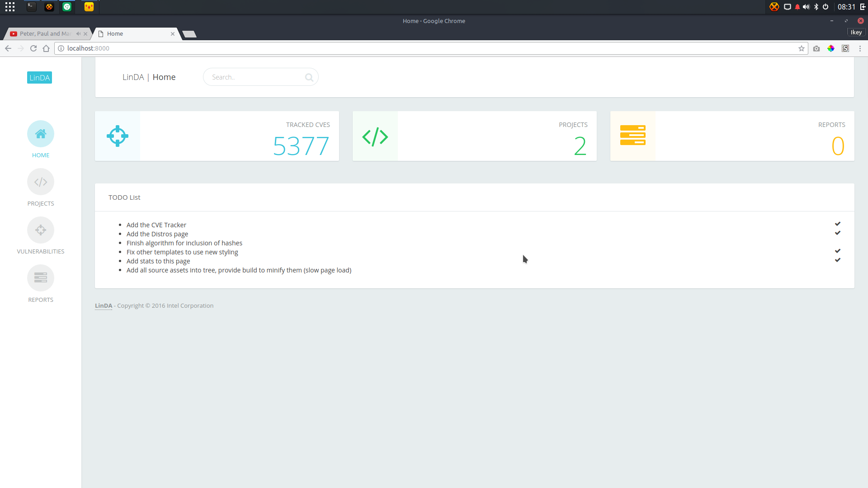Click the Projects code brackets card icon

pos(375,136)
